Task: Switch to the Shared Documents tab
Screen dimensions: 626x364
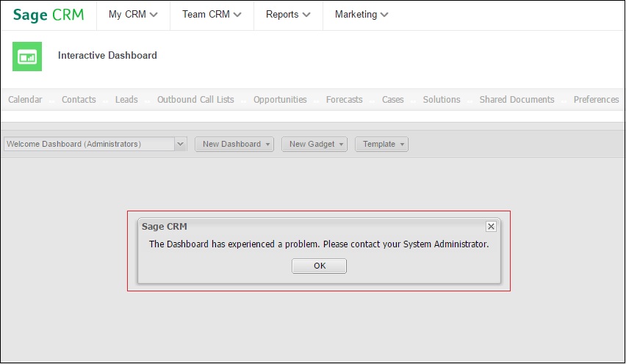Action: [517, 99]
